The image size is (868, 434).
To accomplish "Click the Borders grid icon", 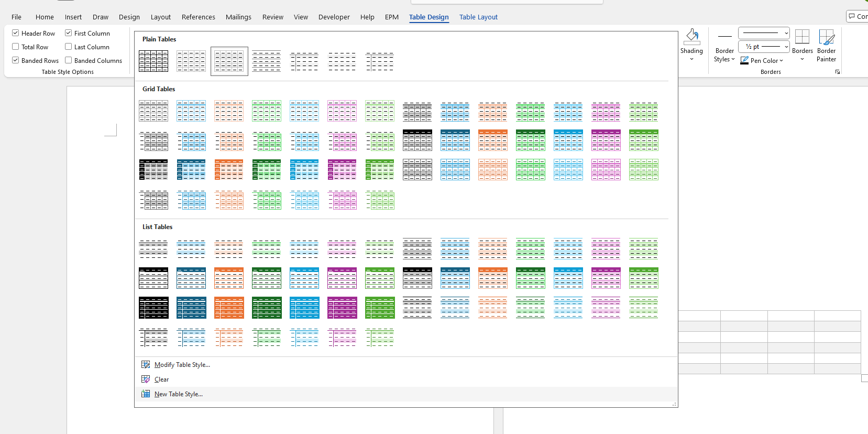I will coord(802,37).
